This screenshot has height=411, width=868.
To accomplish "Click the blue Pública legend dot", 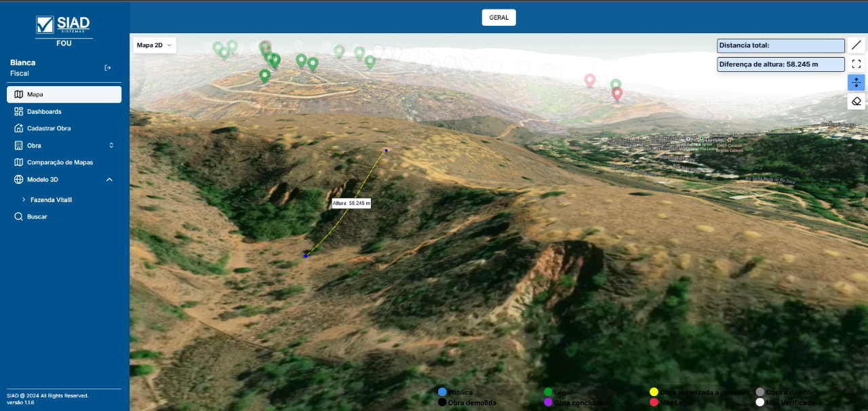I will click(x=442, y=392).
